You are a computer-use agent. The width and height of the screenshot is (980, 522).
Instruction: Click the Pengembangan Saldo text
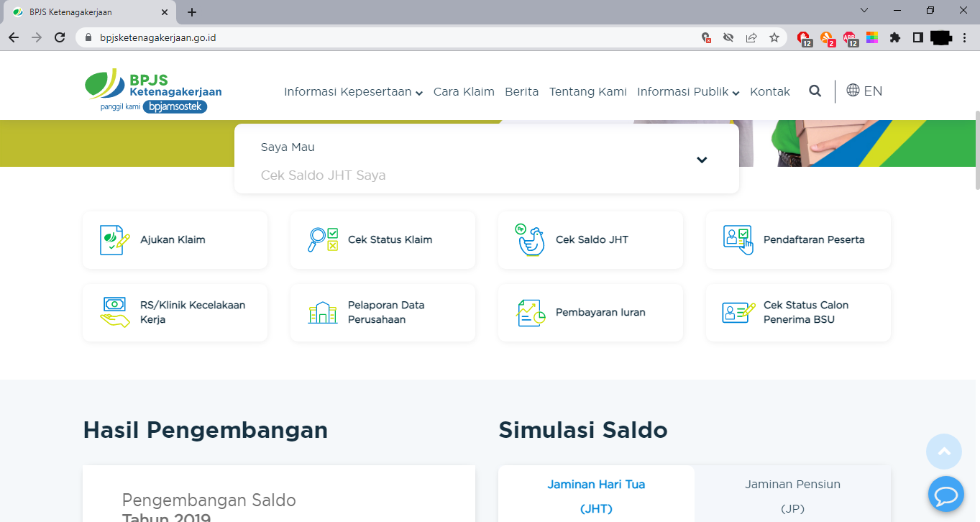point(209,500)
